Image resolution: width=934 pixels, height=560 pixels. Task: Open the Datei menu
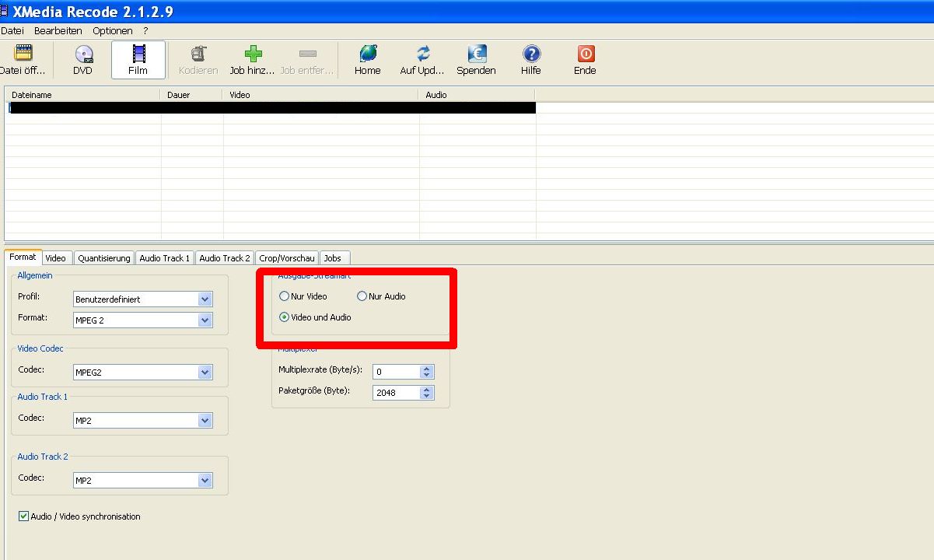point(12,31)
